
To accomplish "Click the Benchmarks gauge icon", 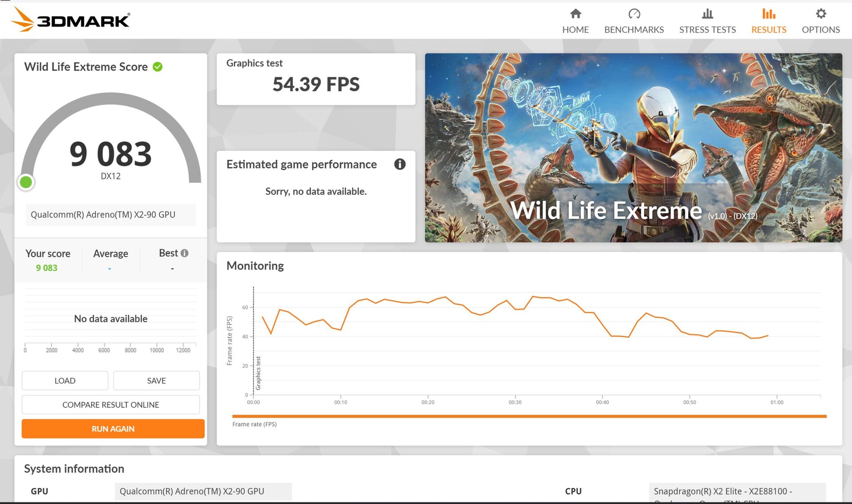I will coord(634,14).
